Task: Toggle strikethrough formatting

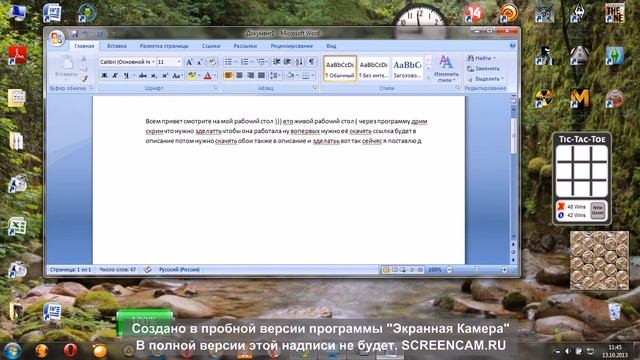Action: [x=142, y=76]
